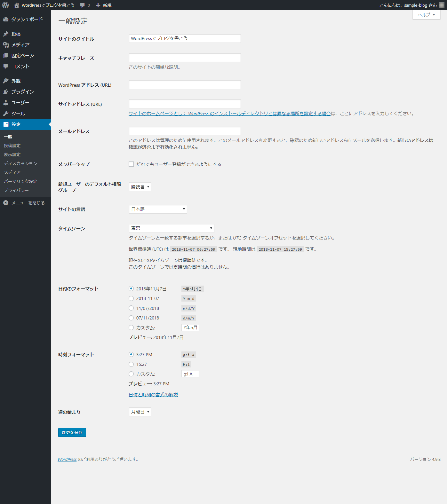Open the timezone dropdown showing 東京
This screenshot has width=447, height=504.
pos(172,228)
